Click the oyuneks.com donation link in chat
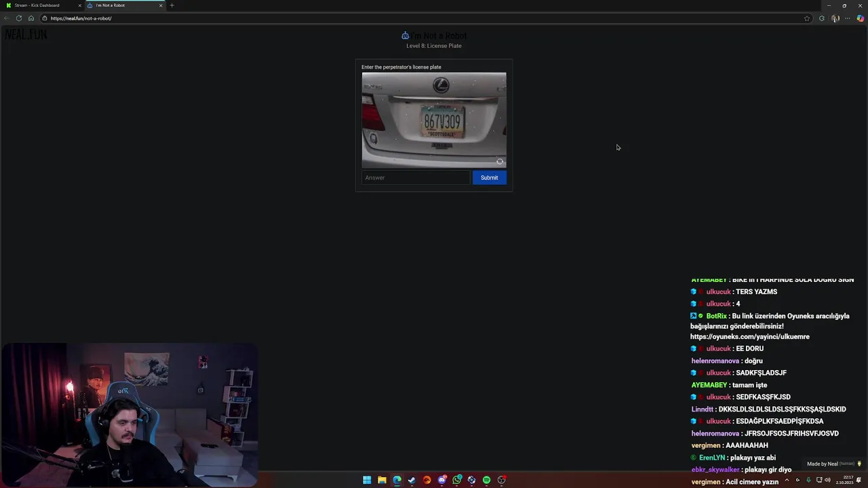 [x=750, y=337]
